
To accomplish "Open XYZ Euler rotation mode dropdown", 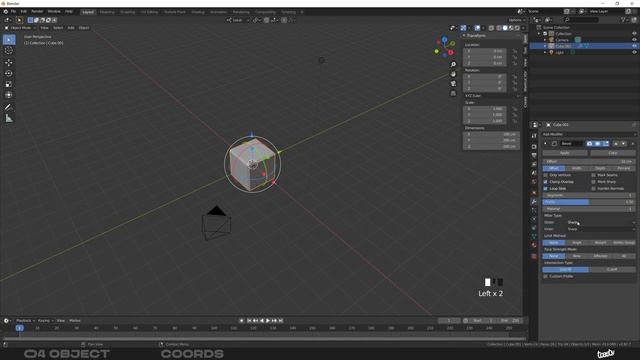I will [491, 96].
